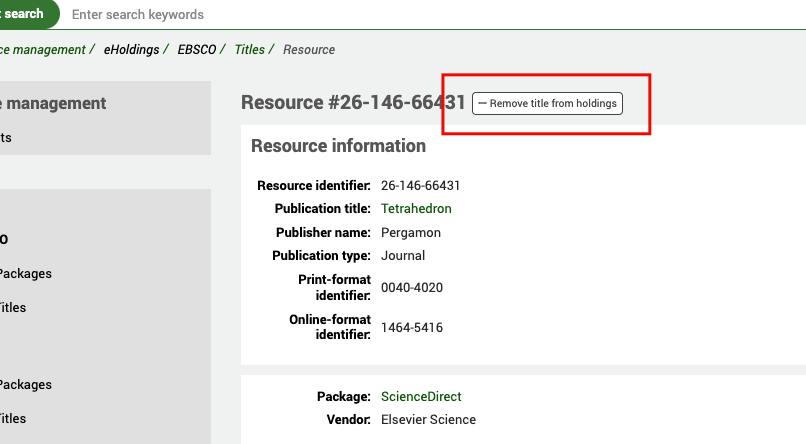The image size is (806, 444).
Task: Click the Resource #26-146-66431 heading
Action: coord(353,102)
